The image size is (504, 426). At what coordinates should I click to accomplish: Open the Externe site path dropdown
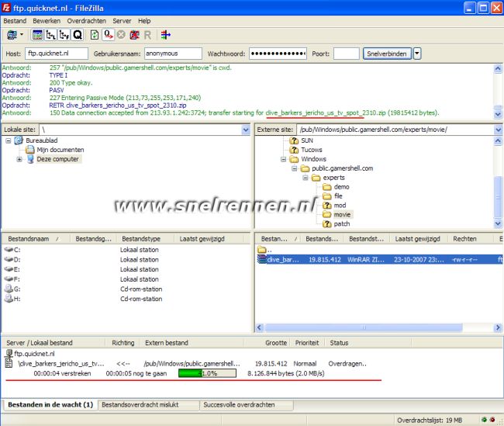[x=499, y=130]
